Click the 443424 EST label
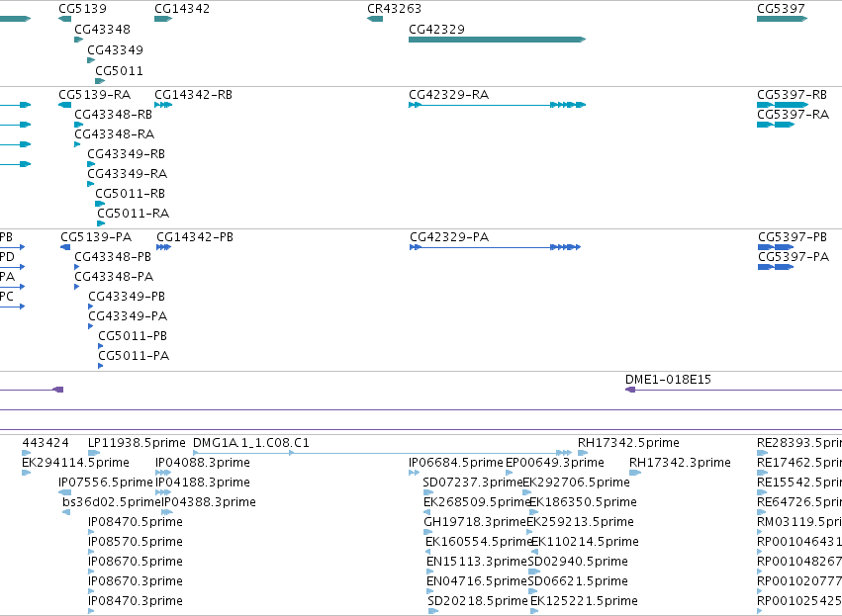The image size is (842, 616). 46,443
